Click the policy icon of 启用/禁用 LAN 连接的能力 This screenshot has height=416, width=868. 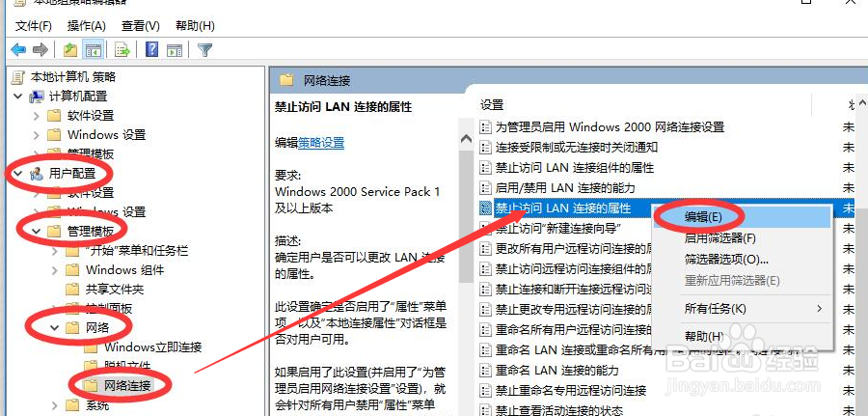[485, 188]
